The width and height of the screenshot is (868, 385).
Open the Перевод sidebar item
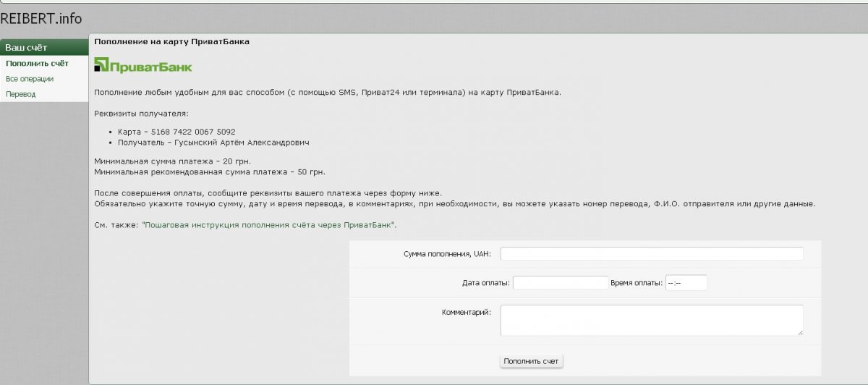coord(21,94)
